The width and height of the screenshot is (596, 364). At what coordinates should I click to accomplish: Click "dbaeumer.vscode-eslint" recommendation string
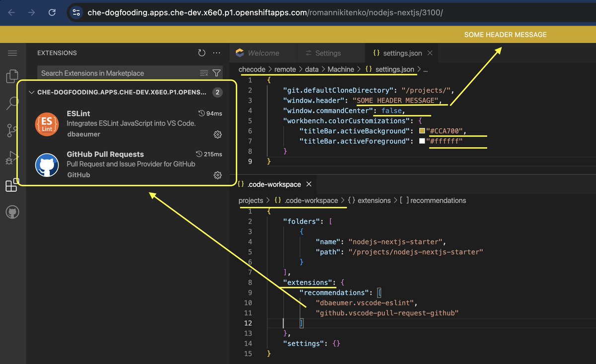[366, 303]
